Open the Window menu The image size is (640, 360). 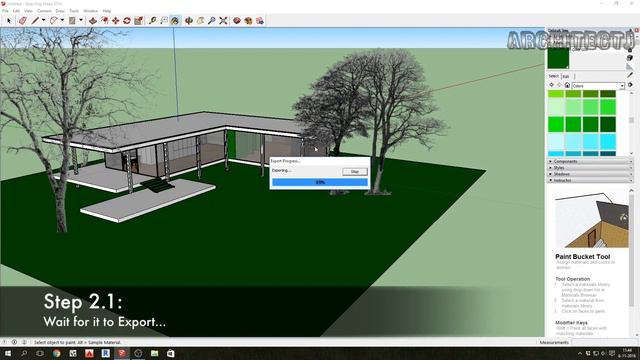pos(91,11)
